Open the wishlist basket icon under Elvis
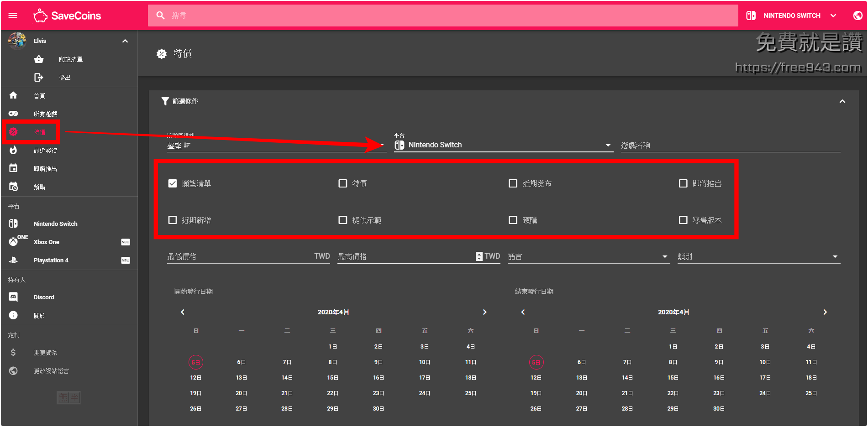Viewport: 868px width, 427px height. pyautogui.click(x=39, y=59)
